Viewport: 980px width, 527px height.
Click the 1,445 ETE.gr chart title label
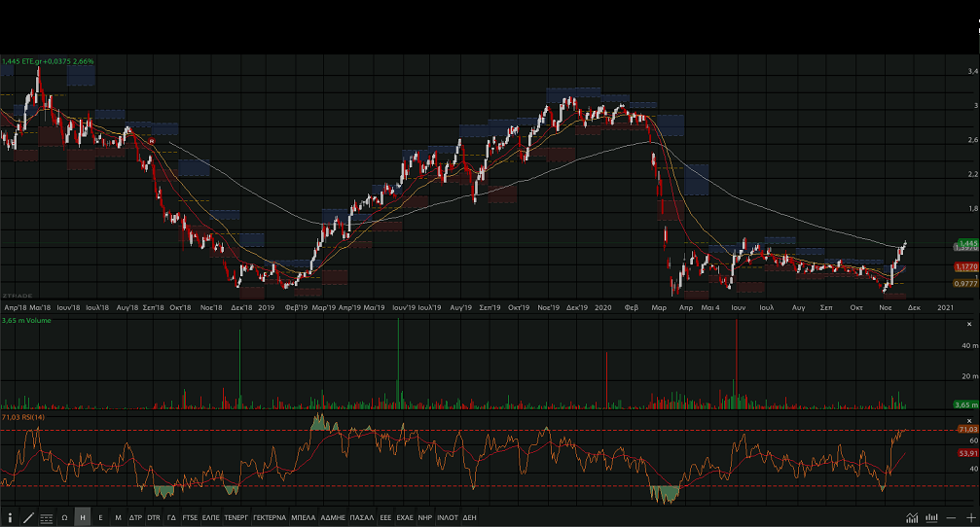click(48, 60)
